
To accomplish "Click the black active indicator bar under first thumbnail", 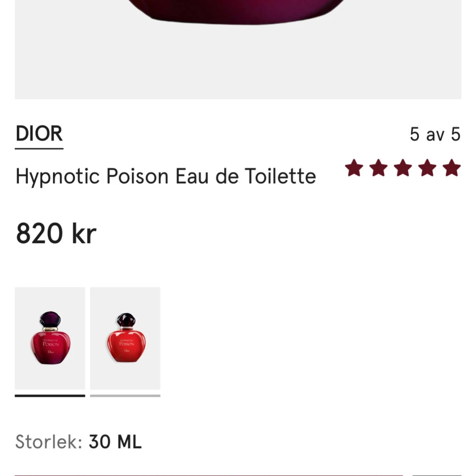I will [x=50, y=396].
